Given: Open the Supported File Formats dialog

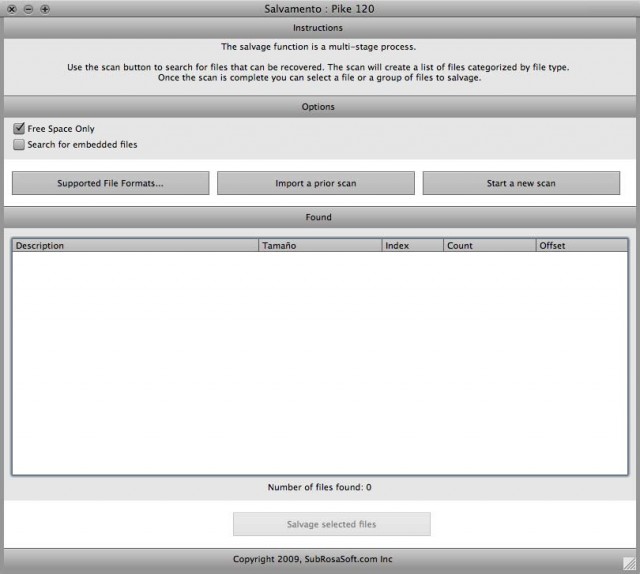Looking at the screenshot, I should [x=111, y=183].
